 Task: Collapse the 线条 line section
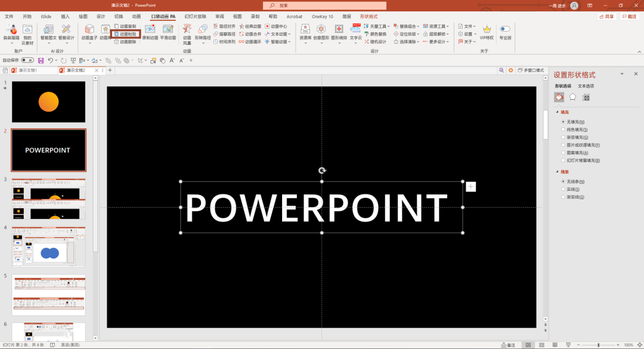click(558, 172)
